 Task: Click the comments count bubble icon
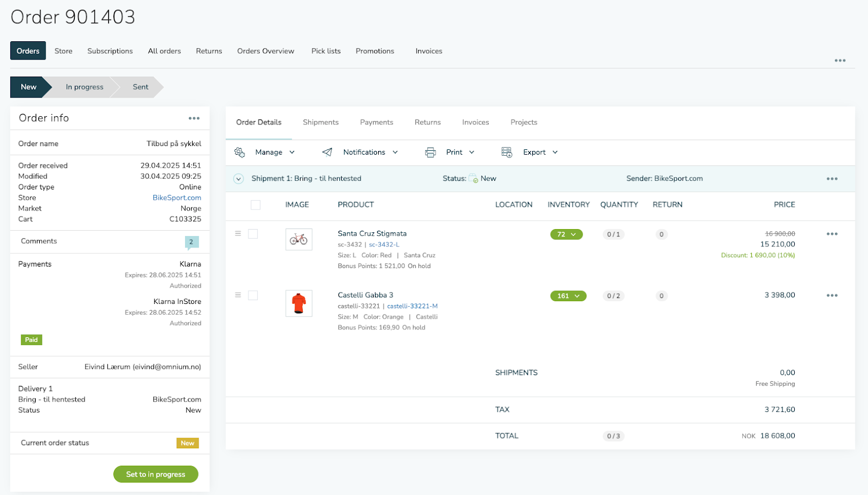[x=192, y=243]
